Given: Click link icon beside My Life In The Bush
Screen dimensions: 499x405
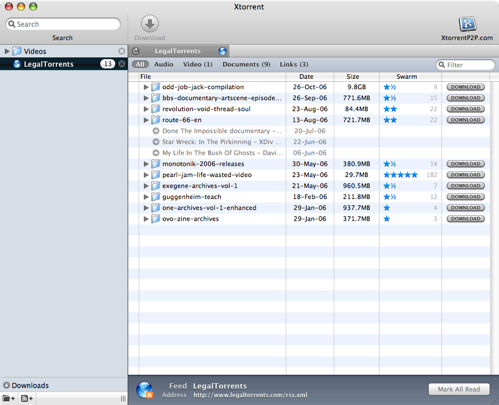Looking at the screenshot, I should 156,153.
